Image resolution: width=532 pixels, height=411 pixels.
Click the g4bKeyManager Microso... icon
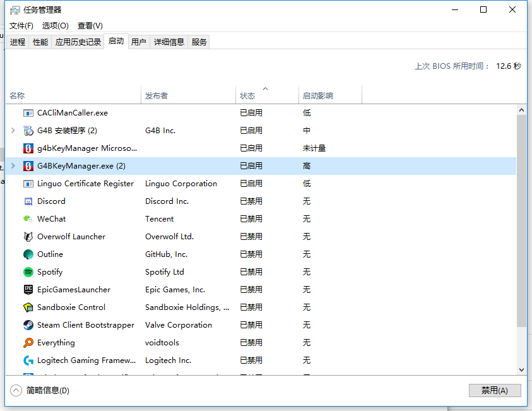tap(28, 148)
